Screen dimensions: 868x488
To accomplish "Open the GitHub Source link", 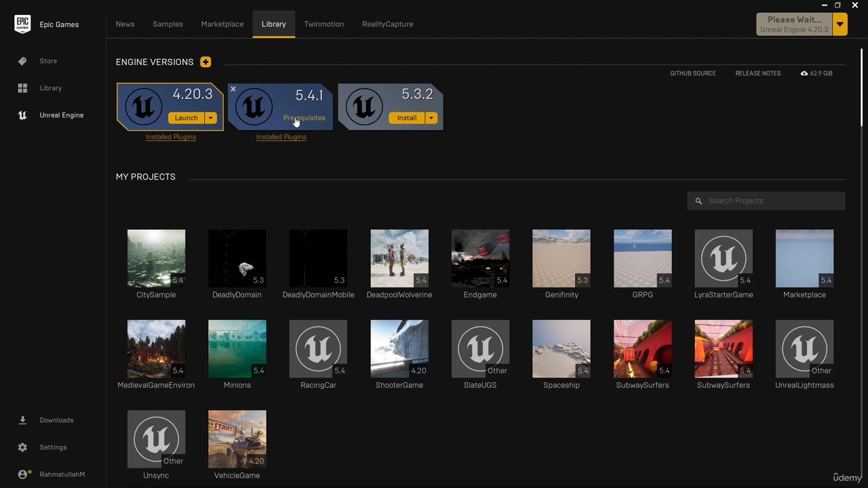I will 693,73.
